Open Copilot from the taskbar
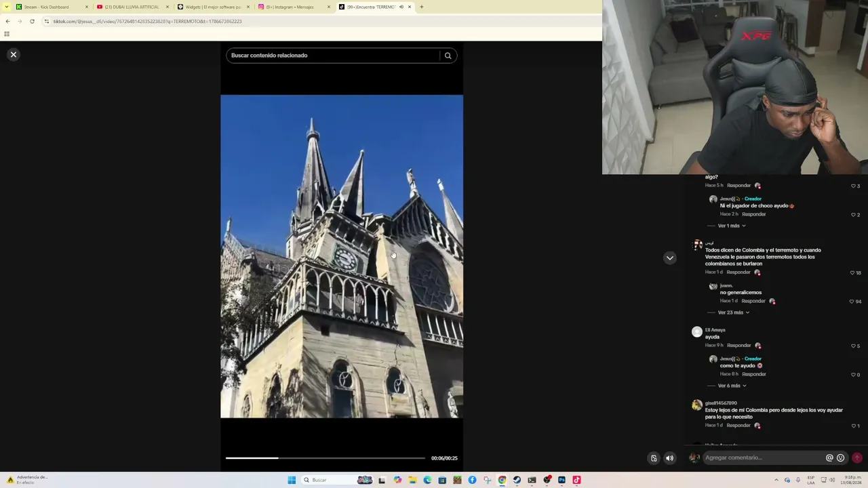The height and width of the screenshot is (488, 868). pyautogui.click(x=397, y=480)
